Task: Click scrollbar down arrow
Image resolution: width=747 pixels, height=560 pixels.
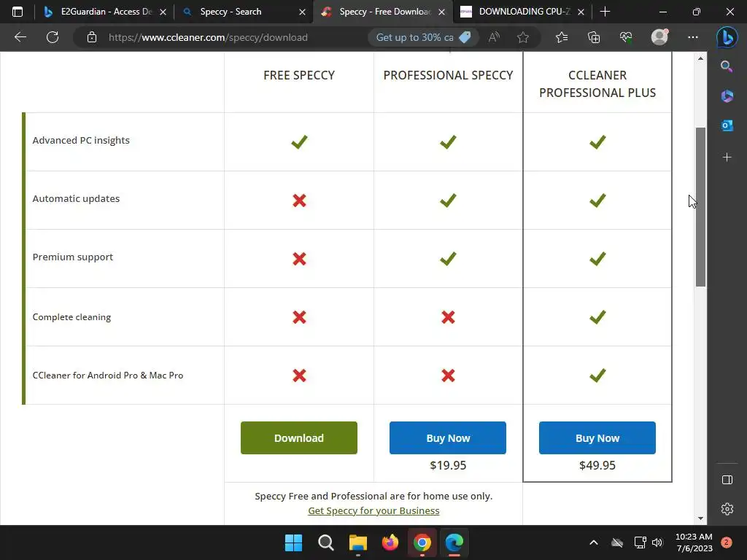Action: click(700, 518)
